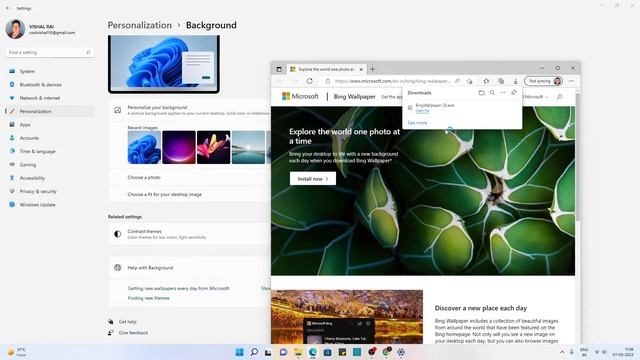
Task: Open Time & language settings
Action: [x=38, y=151]
